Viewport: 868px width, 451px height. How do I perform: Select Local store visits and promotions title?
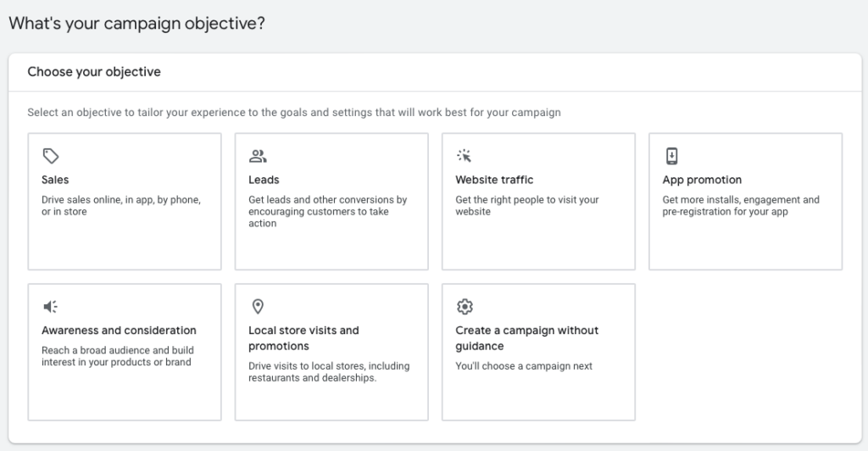pos(304,338)
